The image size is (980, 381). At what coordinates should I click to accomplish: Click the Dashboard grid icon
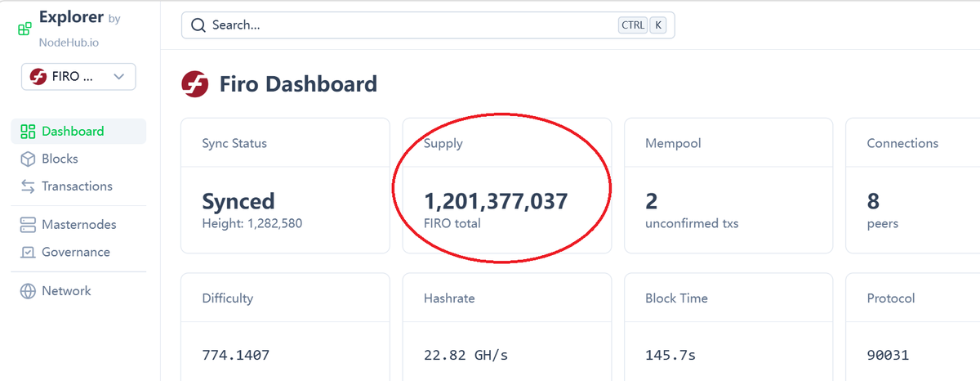point(28,131)
